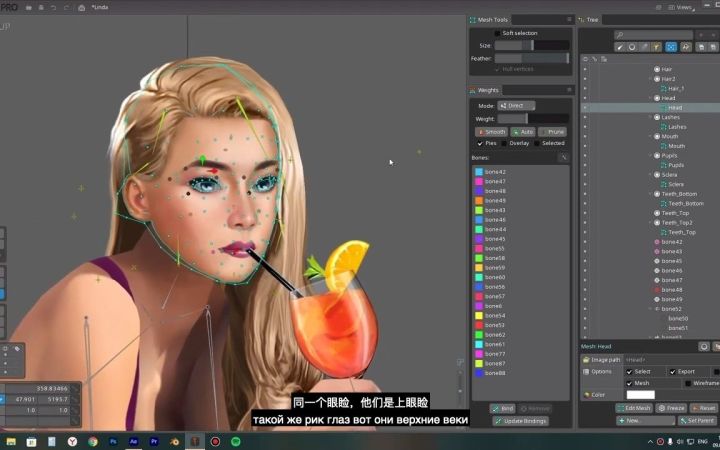The image size is (720, 450).
Task: Toggle the Pies checkbox
Action: tap(480, 143)
